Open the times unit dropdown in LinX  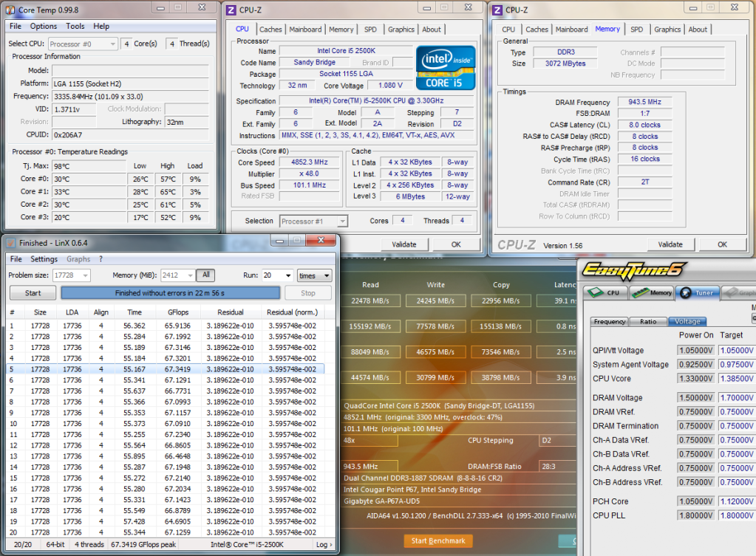pos(314,275)
